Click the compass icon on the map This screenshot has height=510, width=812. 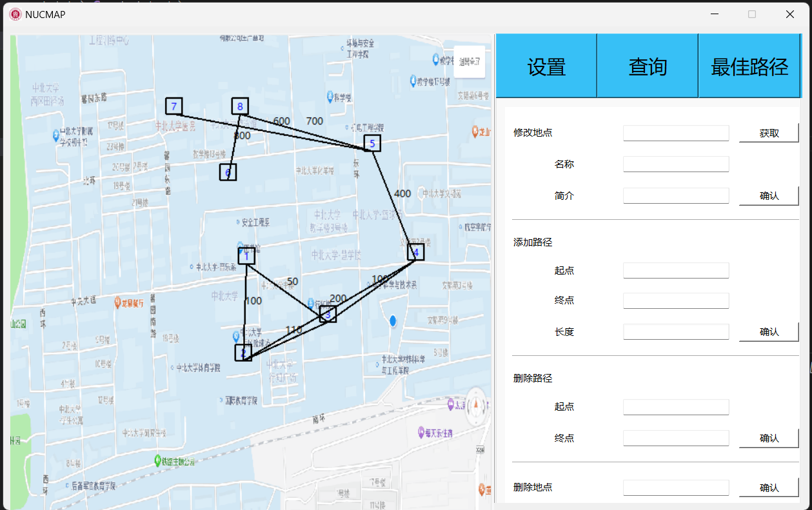[x=476, y=405]
